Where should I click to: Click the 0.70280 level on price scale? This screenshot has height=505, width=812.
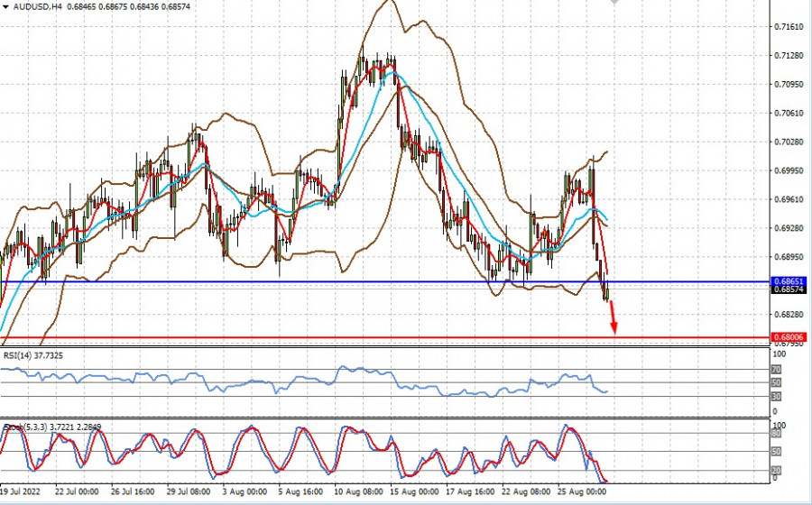[x=789, y=142]
